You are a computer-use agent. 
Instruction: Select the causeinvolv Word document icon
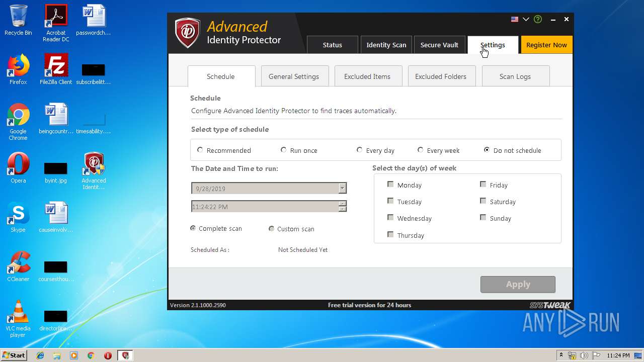pos(56,217)
